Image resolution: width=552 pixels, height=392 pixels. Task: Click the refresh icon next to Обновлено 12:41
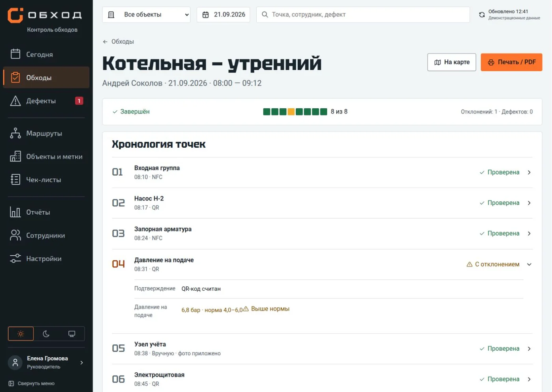pos(482,15)
